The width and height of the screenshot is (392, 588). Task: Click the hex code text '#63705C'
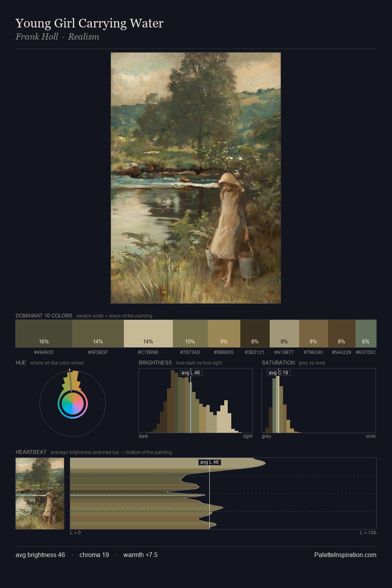(366, 352)
